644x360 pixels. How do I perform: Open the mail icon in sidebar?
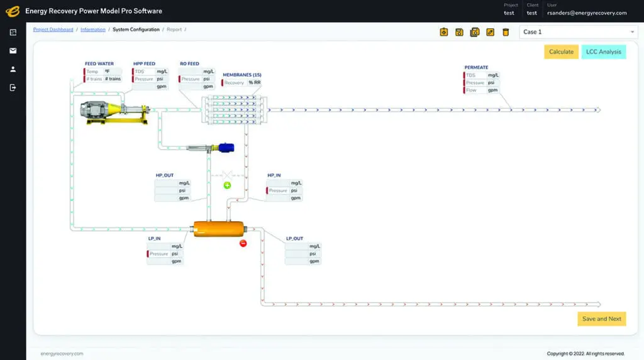click(x=13, y=51)
